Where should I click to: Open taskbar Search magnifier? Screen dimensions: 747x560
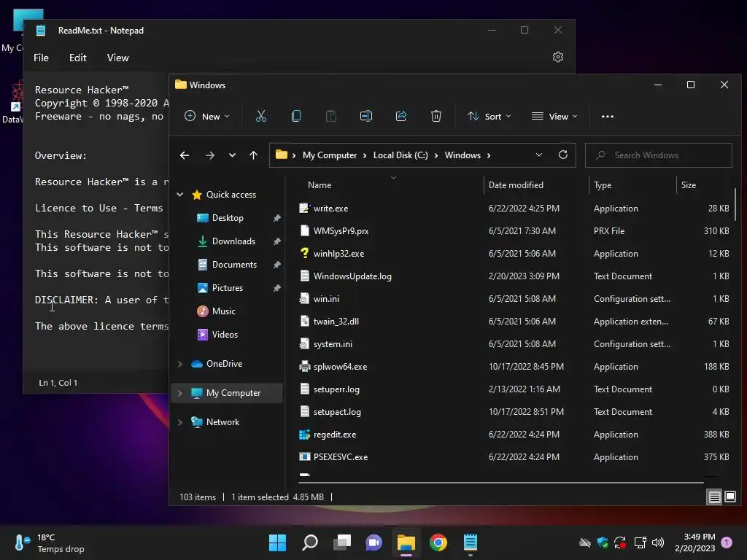pos(309,542)
